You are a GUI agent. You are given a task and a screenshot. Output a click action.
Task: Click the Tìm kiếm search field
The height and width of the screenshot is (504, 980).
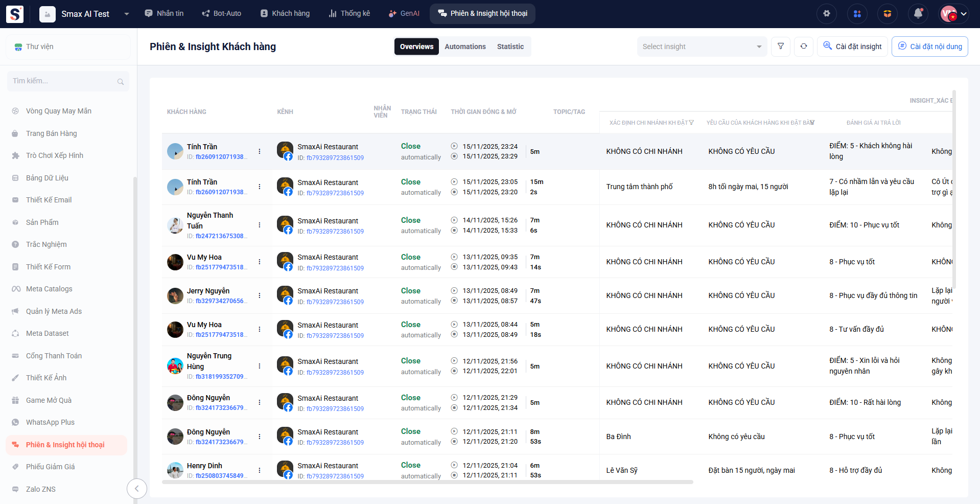(64, 81)
